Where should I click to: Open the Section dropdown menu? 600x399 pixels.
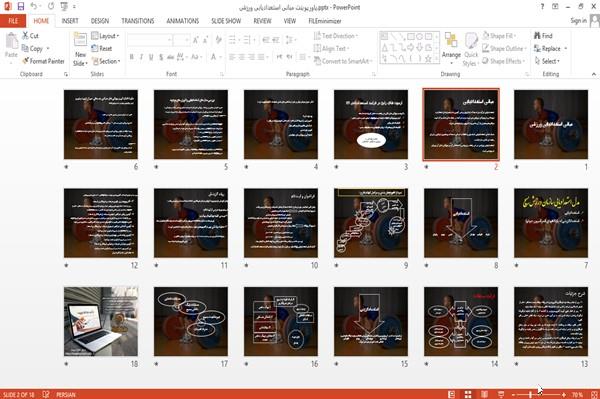click(106, 61)
